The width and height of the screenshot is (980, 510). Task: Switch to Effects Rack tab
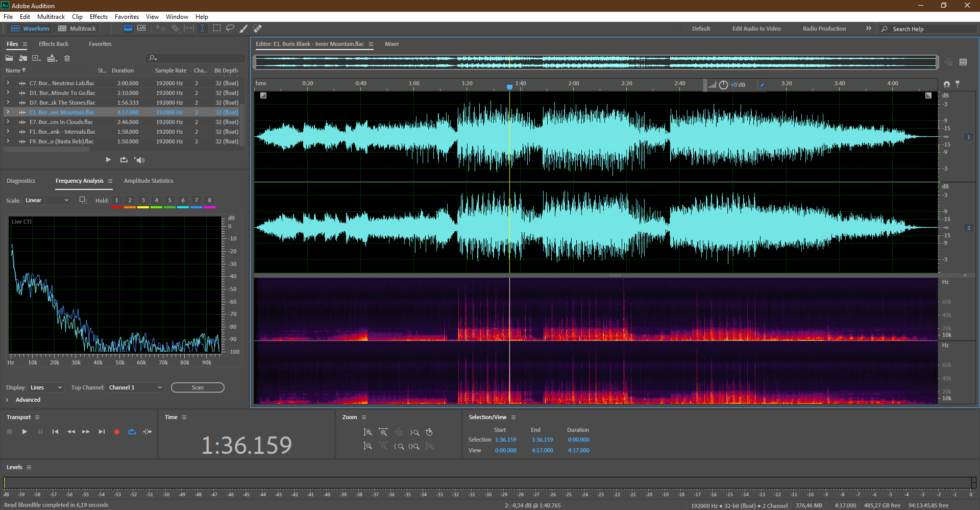54,44
